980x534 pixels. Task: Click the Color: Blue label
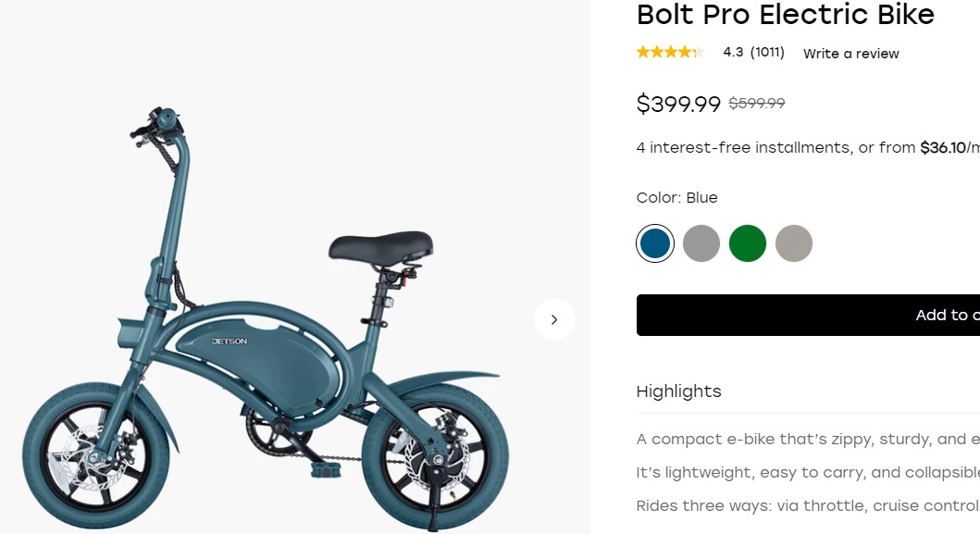pyautogui.click(x=676, y=197)
